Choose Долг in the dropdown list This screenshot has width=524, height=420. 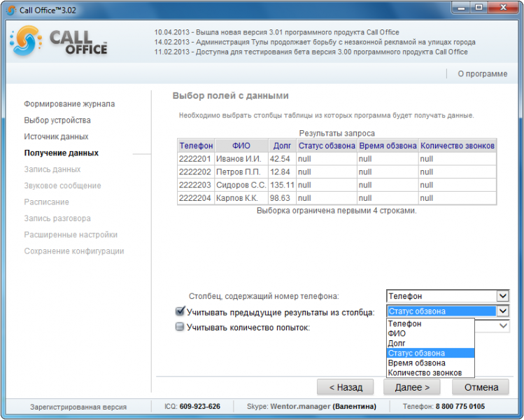pyautogui.click(x=430, y=343)
